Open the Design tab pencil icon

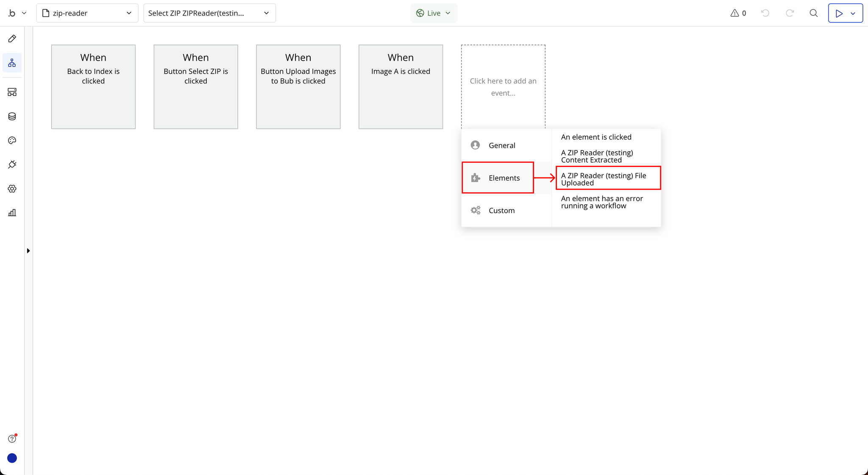[x=12, y=39]
